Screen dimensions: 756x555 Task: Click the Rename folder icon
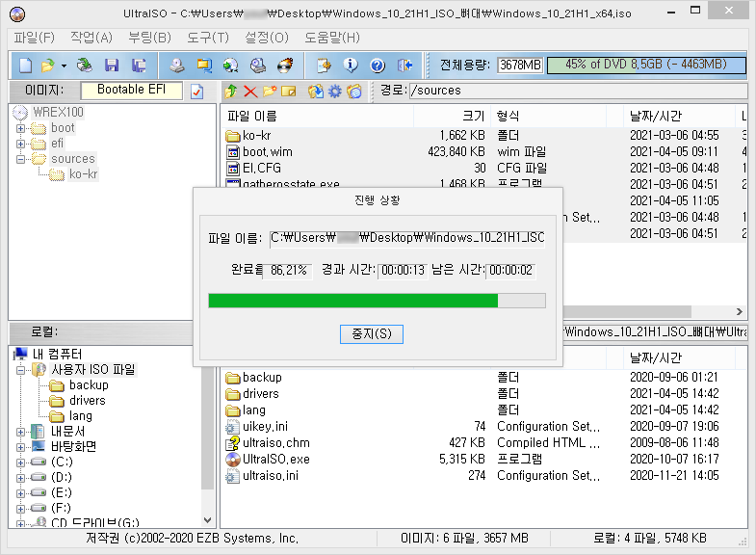point(289,91)
